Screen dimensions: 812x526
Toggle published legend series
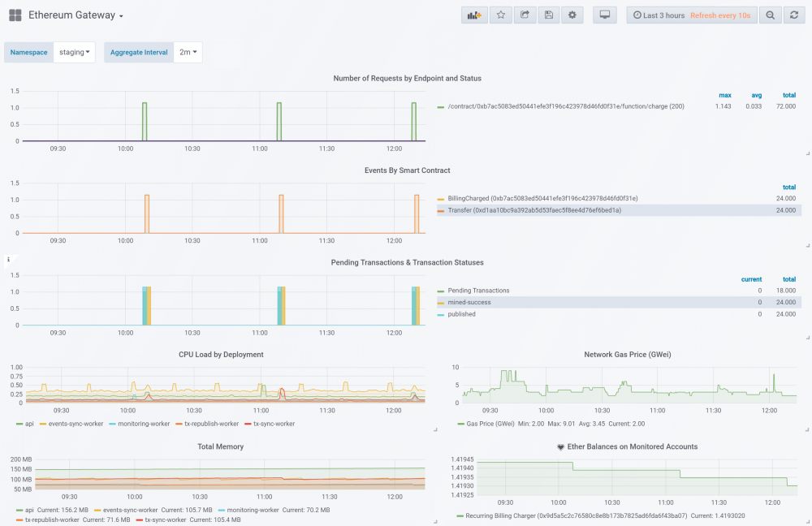tap(461, 314)
